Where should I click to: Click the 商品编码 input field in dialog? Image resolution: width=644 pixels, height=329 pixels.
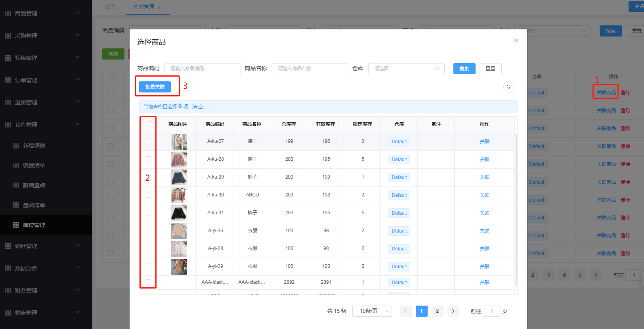(203, 69)
